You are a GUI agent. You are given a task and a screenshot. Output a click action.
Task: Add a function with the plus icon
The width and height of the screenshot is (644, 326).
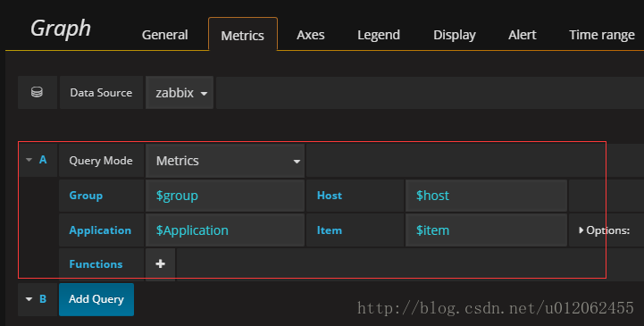(160, 263)
